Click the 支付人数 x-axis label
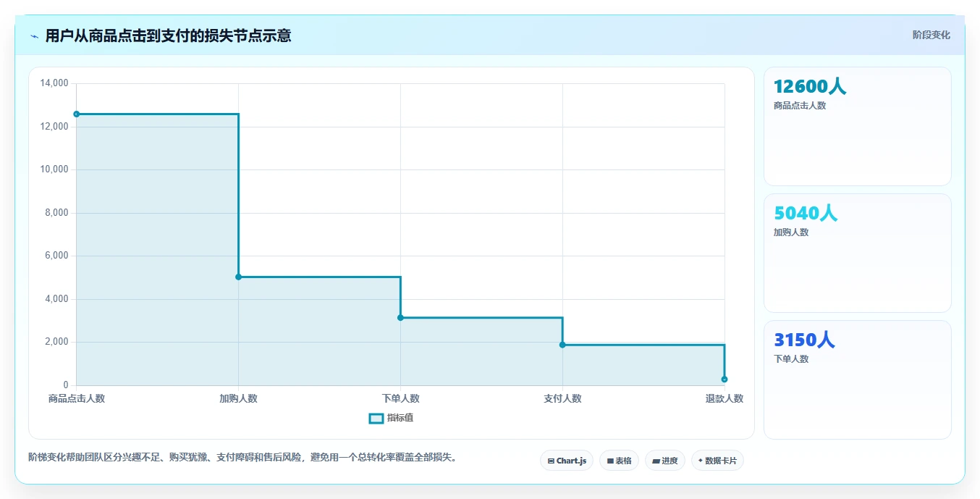Viewport: 980px width, 499px height. tap(562, 399)
